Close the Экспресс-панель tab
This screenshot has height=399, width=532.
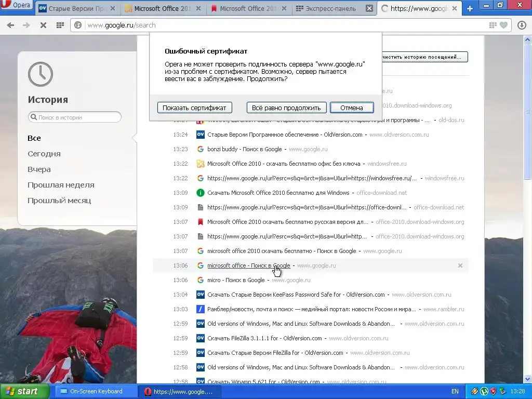pos(369,8)
